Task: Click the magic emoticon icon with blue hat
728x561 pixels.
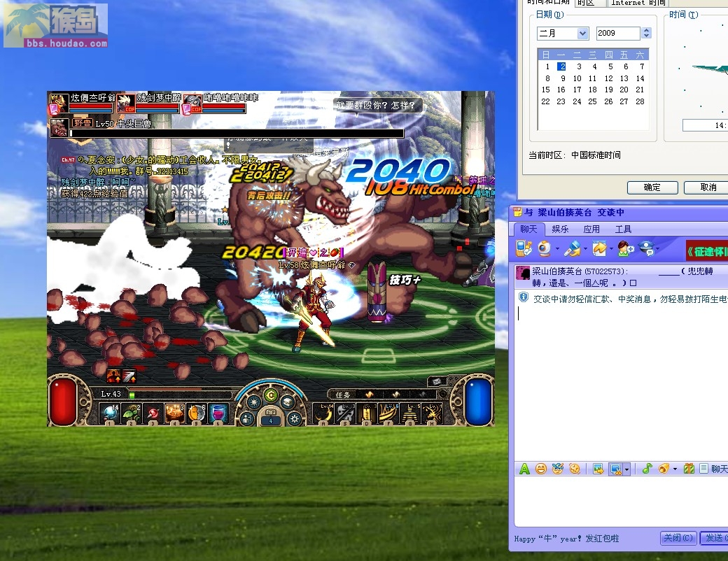Action: (558, 469)
